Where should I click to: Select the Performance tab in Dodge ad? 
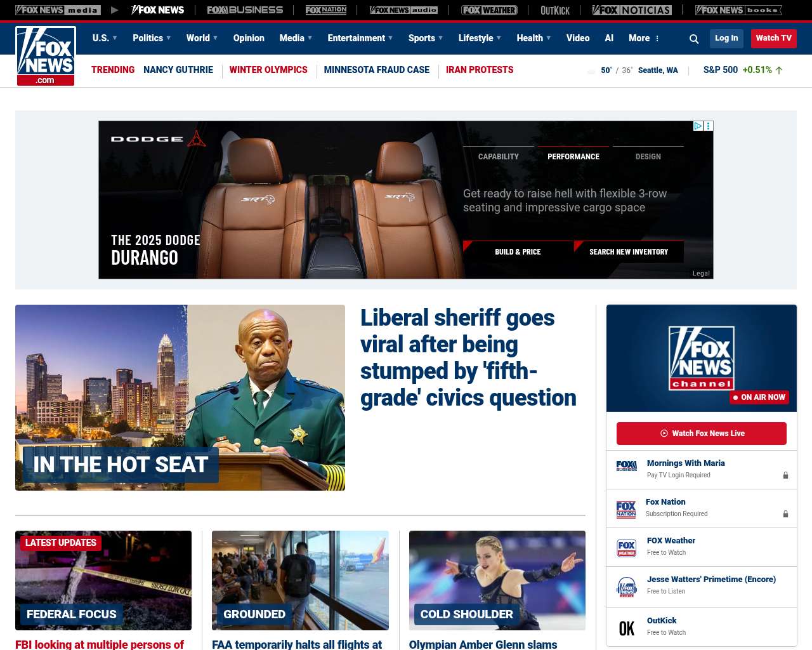(573, 156)
